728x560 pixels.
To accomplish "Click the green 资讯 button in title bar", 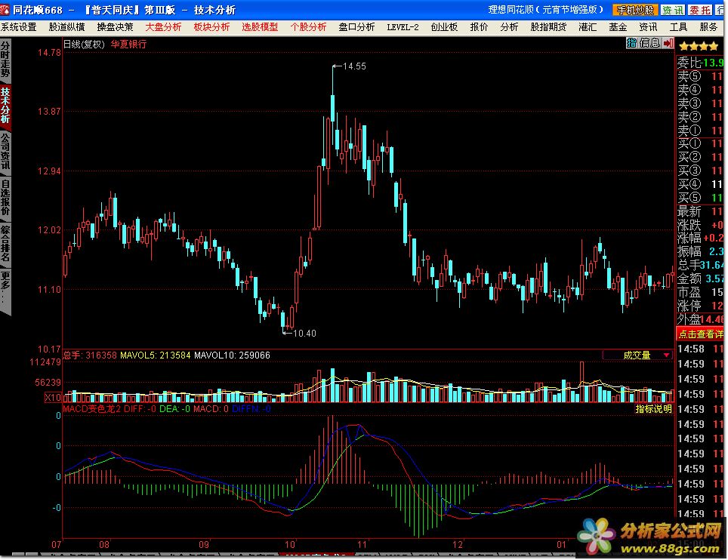I will coord(672,10).
